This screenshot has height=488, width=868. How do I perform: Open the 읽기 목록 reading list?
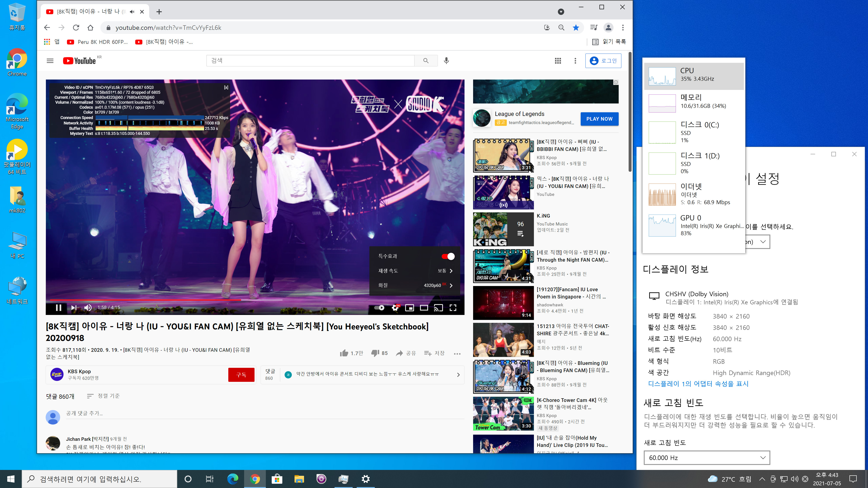coord(609,42)
